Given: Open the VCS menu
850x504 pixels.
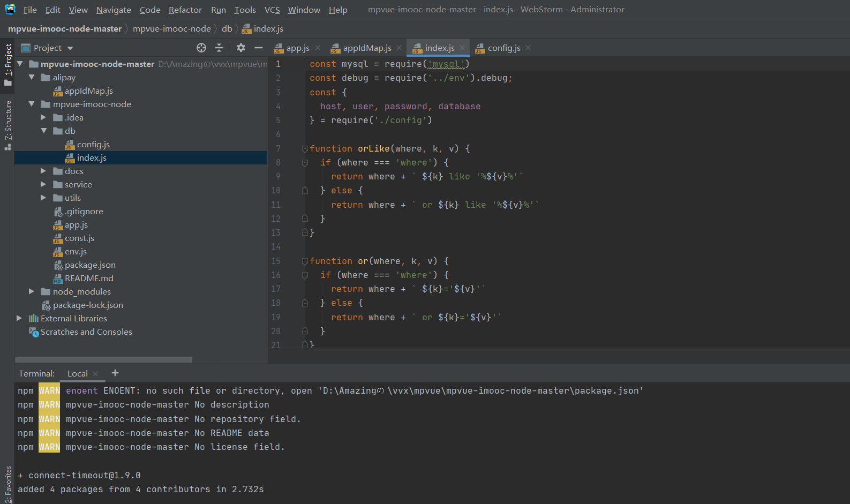Looking at the screenshot, I should point(272,10).
